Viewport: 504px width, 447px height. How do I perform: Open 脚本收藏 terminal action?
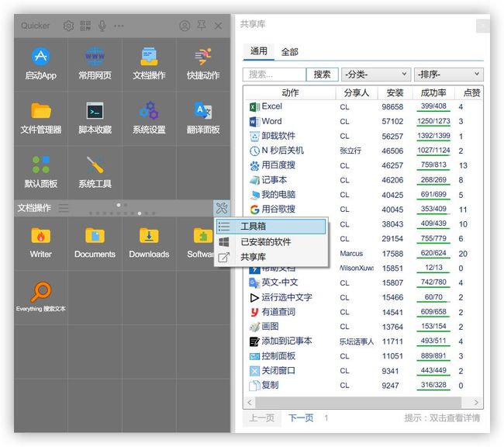95,118
